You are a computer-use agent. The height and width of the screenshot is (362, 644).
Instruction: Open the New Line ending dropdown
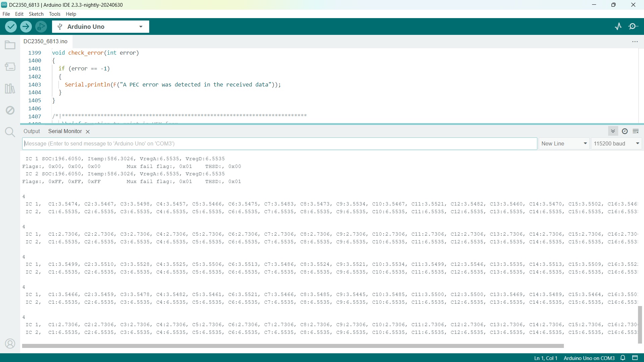coord(564,143)
